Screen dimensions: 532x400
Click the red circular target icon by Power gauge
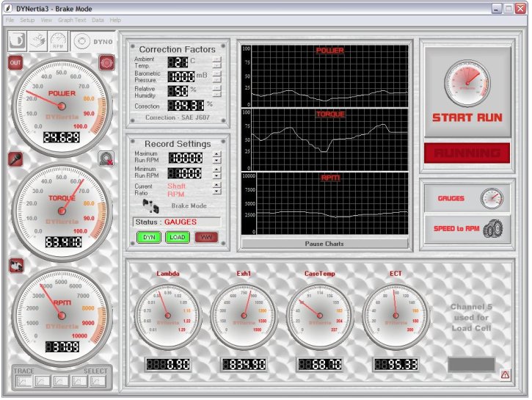(x=106, y=63)
